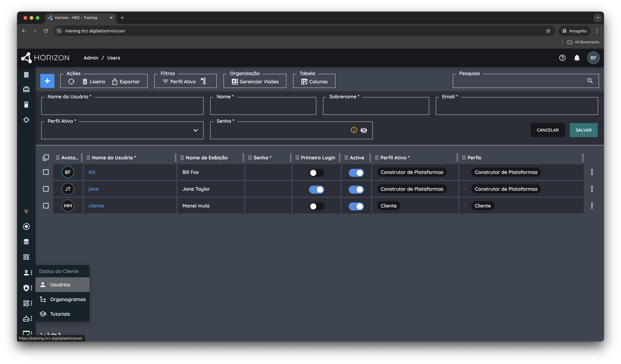The width and height of the screenshot is (621, 364).
Task: Click the right chevron in cliente's Perfis cell
Action: coord(577,206)
